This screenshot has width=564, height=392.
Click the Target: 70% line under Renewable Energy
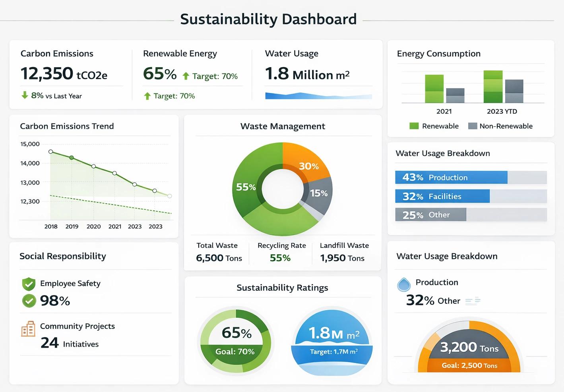[169, 96]
